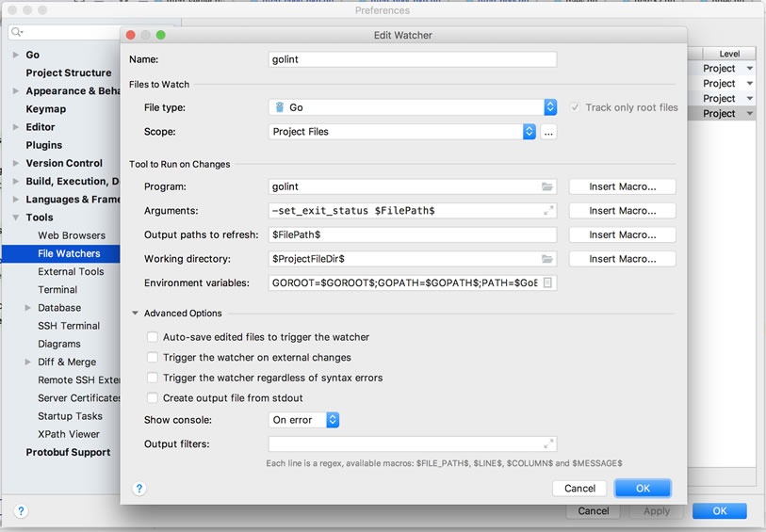Click the help question mark in Edit Watcher dialog
The image size is (766, 532).
pos(139,489)
